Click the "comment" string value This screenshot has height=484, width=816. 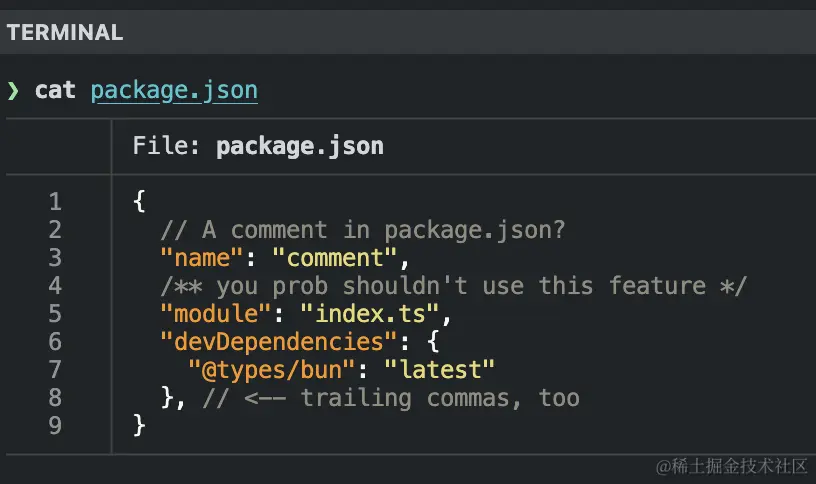point(341,258)
